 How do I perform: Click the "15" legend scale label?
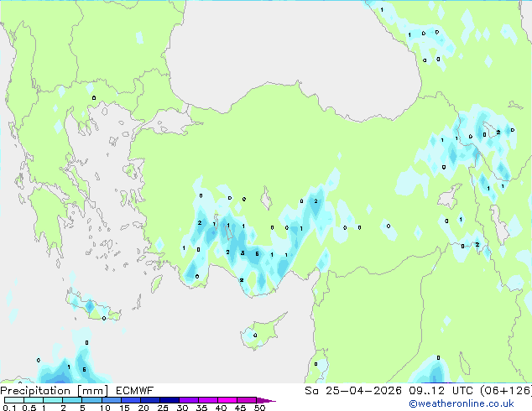pos(124,408)
